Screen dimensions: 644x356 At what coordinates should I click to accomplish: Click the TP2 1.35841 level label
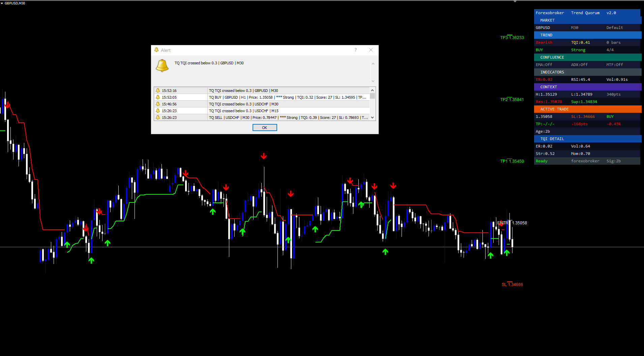512,100
